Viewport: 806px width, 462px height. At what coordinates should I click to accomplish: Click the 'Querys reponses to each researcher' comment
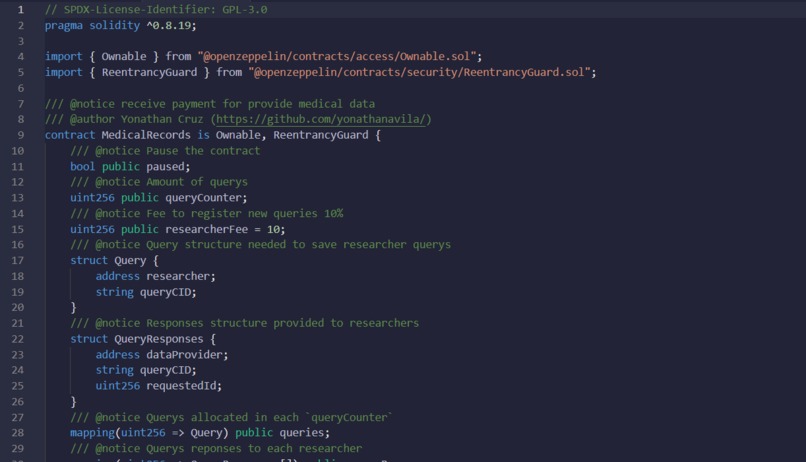pos(216,449)
